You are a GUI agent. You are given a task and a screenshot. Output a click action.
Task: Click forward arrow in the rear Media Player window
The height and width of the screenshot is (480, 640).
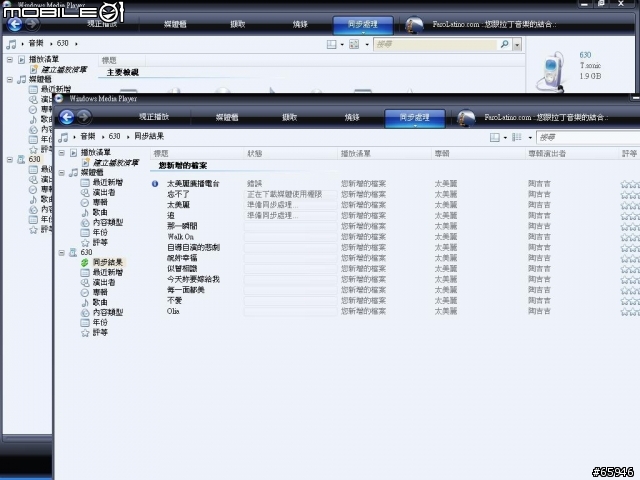[x=32, y=24]
